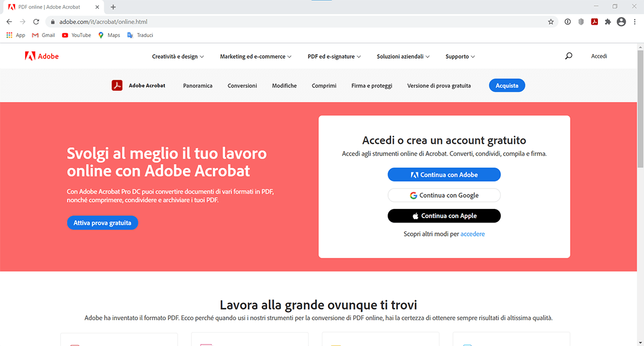644x346 pixels.
Task: Open the Gmail bookmark
Action: tap(43, 35)
